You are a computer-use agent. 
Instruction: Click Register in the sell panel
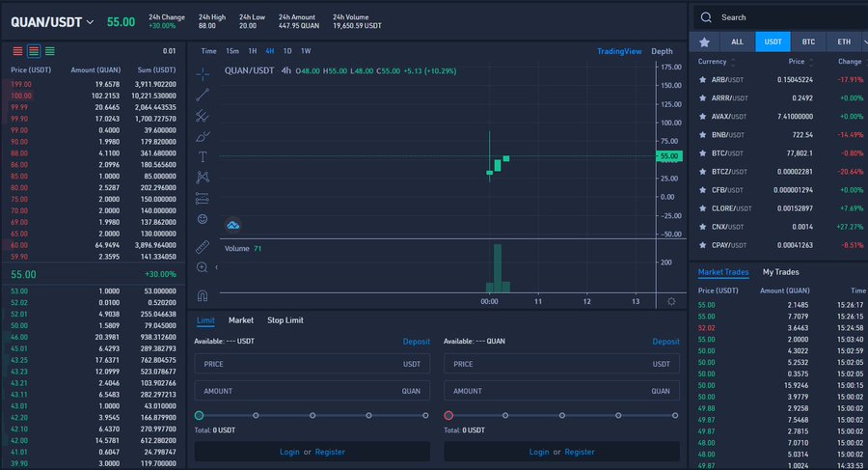(580, 452)
